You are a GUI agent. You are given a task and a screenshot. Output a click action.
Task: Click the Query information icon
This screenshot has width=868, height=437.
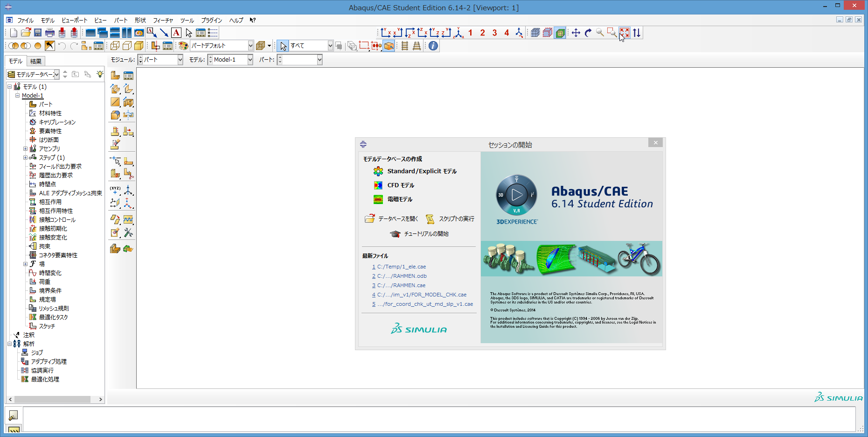[433, 46]
